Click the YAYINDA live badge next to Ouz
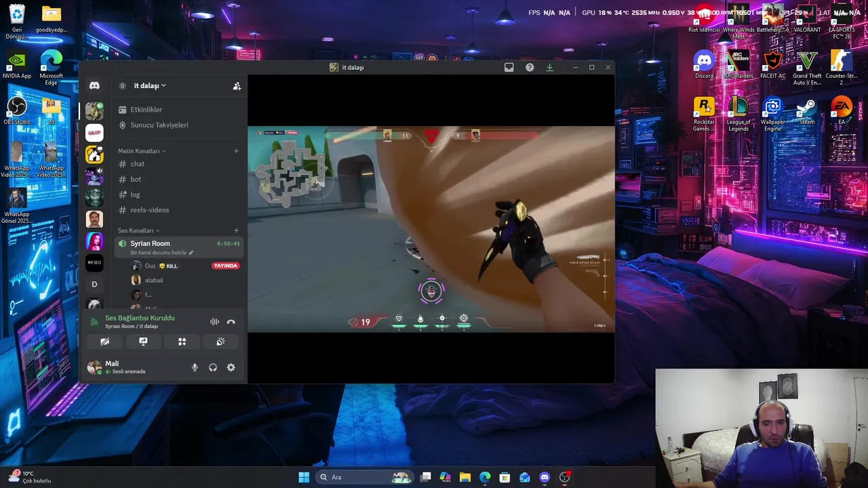868x488 pixels. (x=226, y=266)
